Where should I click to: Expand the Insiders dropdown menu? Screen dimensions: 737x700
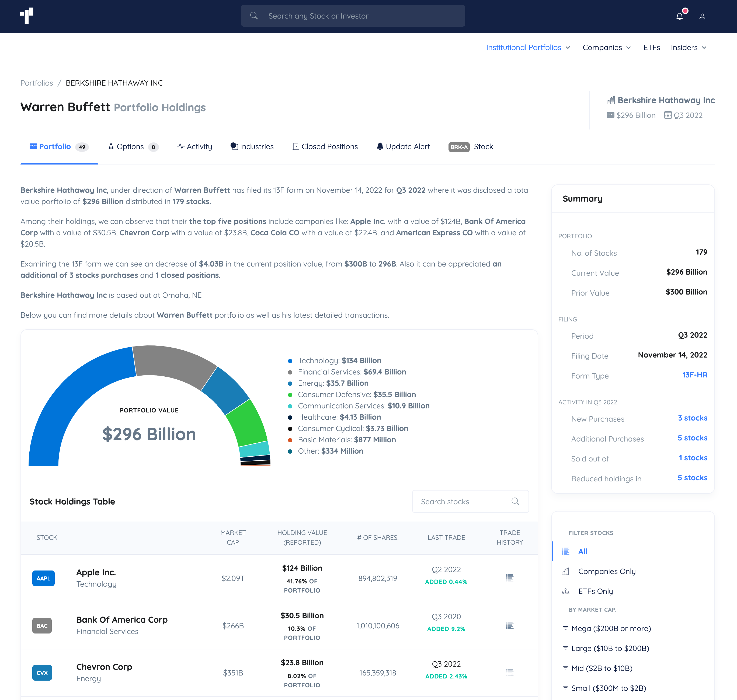click(x=689, y=47)
